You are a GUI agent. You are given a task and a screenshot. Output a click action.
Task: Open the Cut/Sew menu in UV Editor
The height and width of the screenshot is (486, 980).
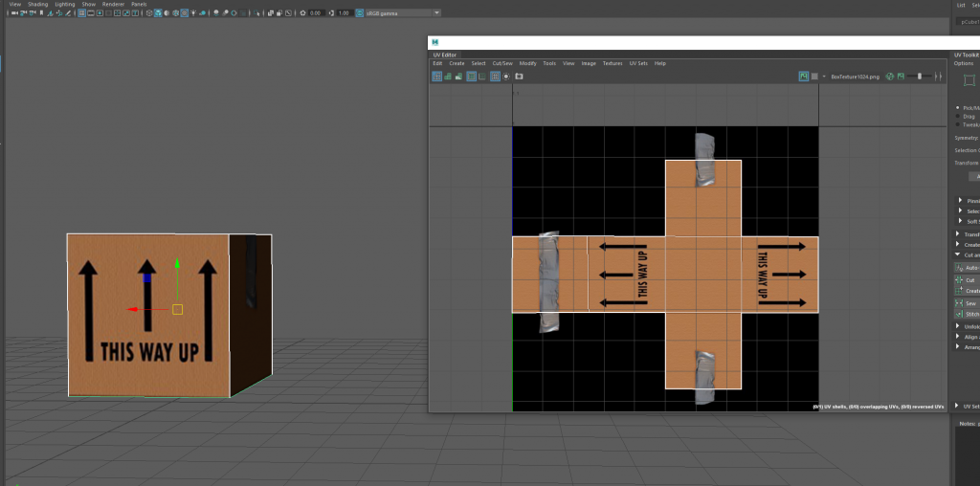pos(501,63)
